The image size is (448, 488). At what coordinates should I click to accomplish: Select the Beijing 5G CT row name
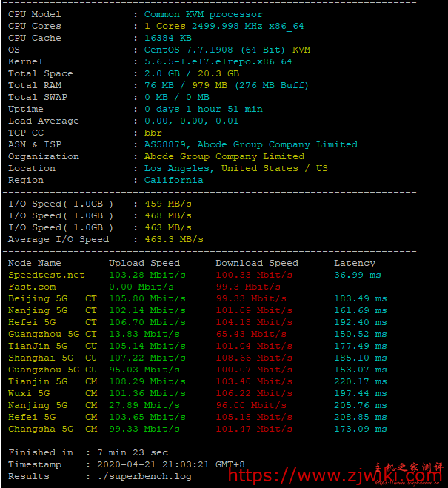(x=52, y=298)
